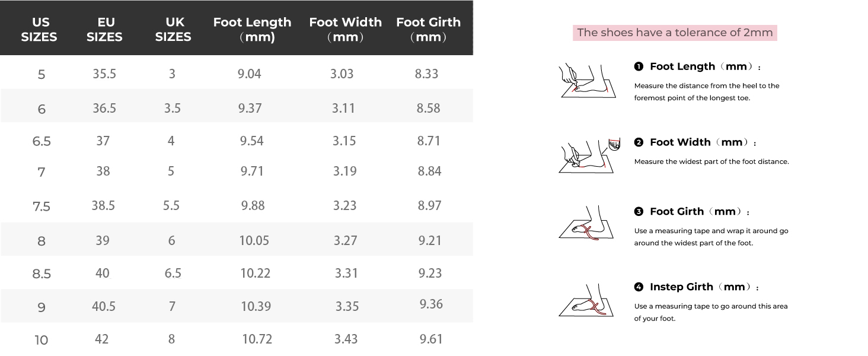Image resolution: width=868 pixels, height=356 pixels.
Task: Select the US size 10 row
Action: tap(237, 339)
